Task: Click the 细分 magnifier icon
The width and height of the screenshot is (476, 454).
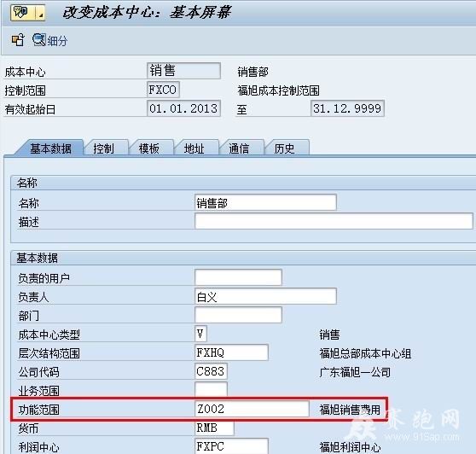Action: [x=39, y=40]
